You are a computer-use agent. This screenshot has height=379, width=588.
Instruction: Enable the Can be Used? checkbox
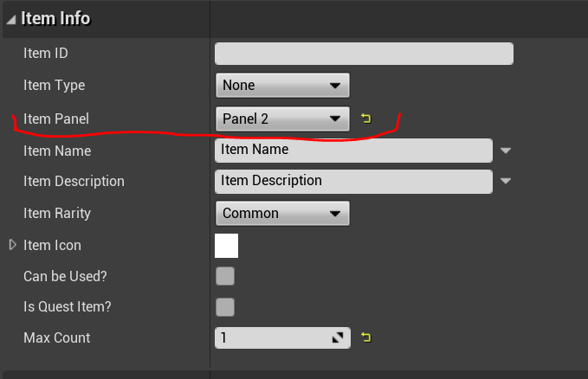225,277
